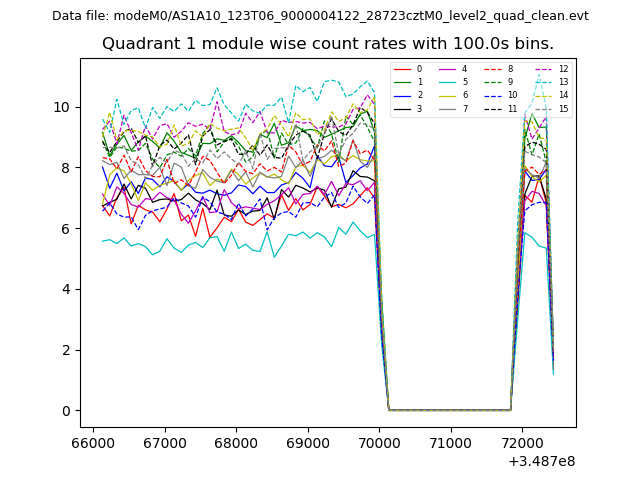Click the x-axis offset text +3.487e8
The height and width of the screenshot is (480, 640).
(539, 461)
